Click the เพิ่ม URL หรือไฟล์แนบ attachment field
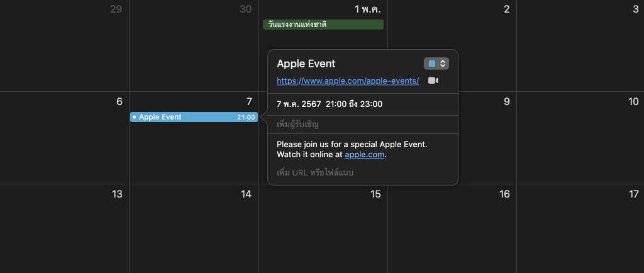The width and height of the screenshot is (644, 273). pyautogui.click(x=315, y=172)
